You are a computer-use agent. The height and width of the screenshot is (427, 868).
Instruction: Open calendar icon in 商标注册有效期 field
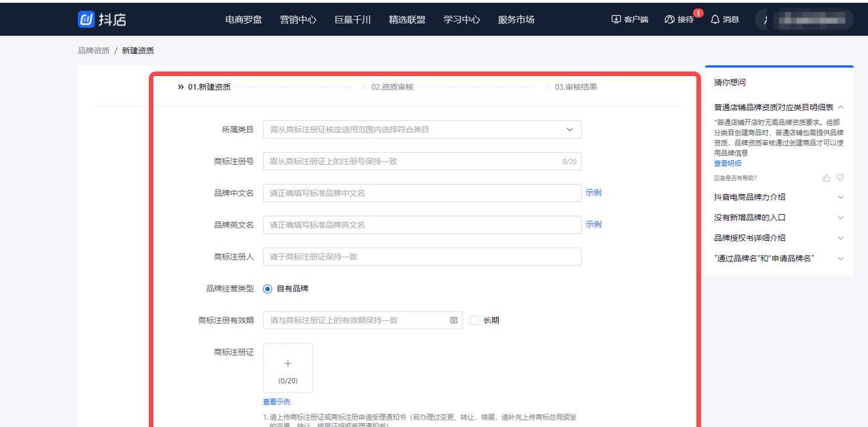pos(454,320)
